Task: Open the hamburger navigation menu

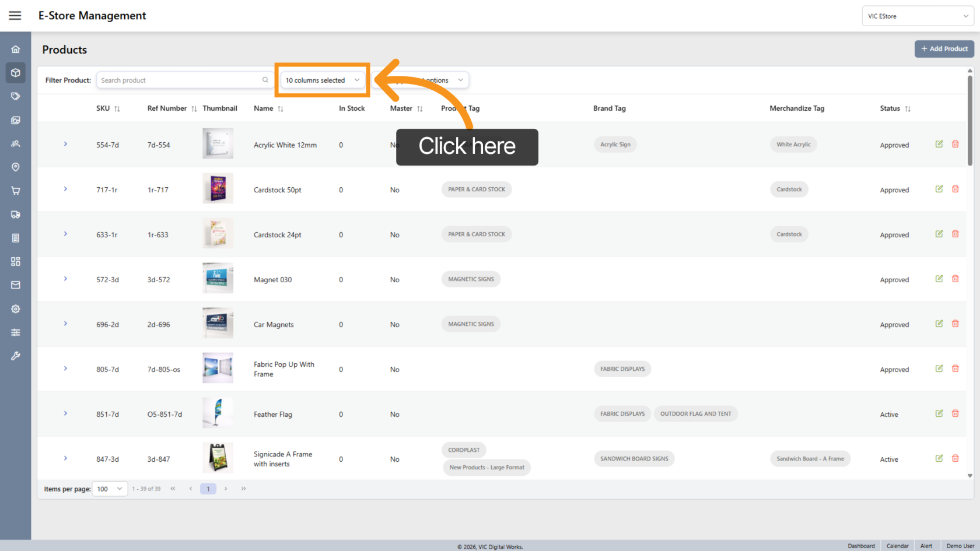Action: (15, 16)
